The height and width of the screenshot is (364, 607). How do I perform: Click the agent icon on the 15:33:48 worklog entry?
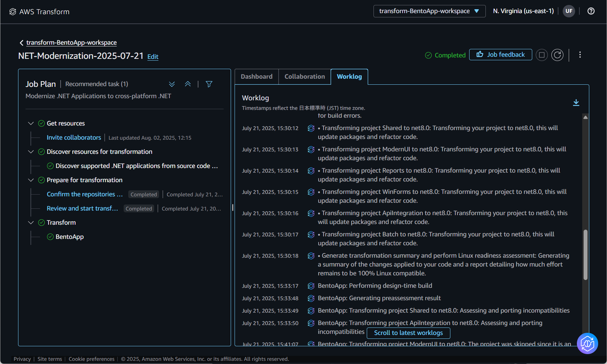coord(311,298)
